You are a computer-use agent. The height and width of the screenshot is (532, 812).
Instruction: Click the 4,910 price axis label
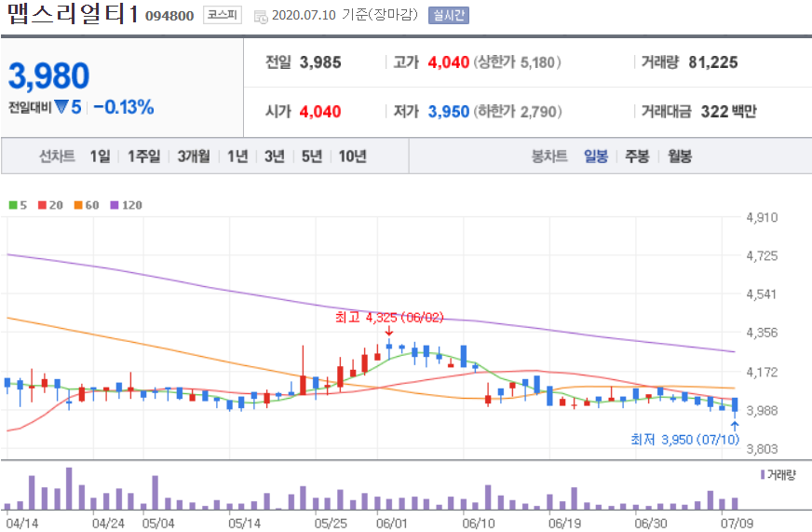coord(762,218)
